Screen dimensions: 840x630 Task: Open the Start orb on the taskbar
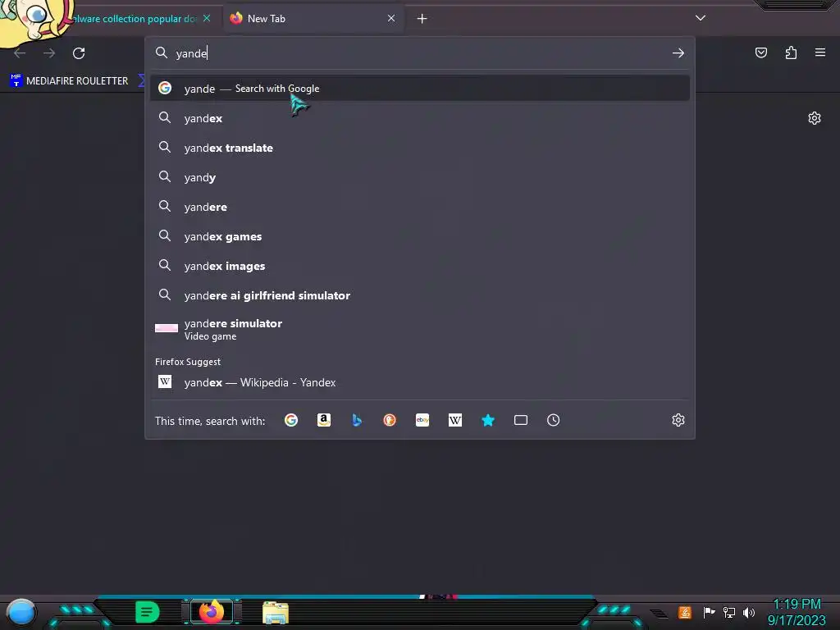(21, 613)
